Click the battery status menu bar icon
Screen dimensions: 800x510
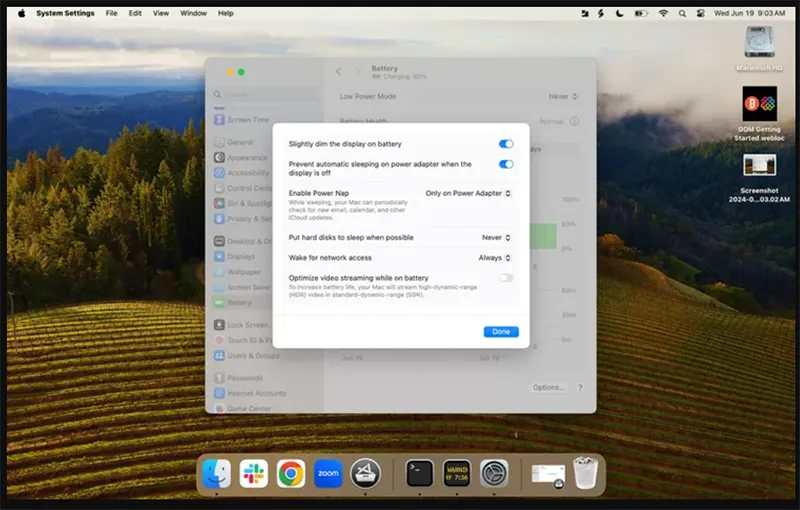tap(641, 13)
